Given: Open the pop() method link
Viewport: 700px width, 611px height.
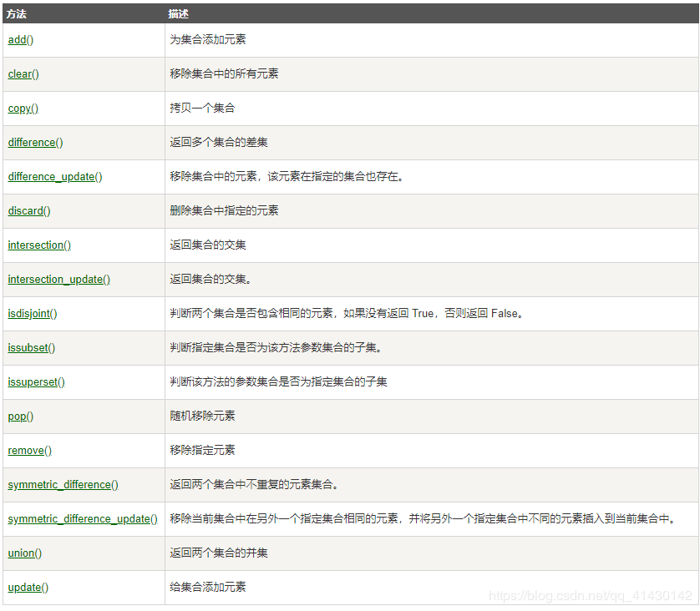Looking at the screenshot, I should pyautogui.click(x=21, y=417).
